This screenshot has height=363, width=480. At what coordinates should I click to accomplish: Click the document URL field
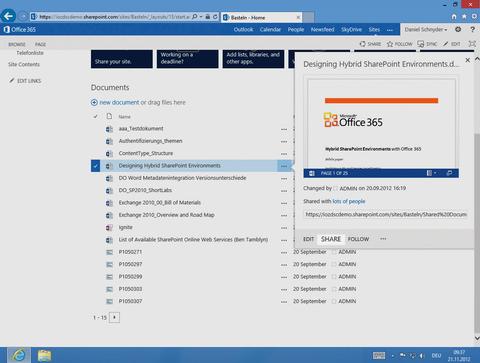coord(386,214)
